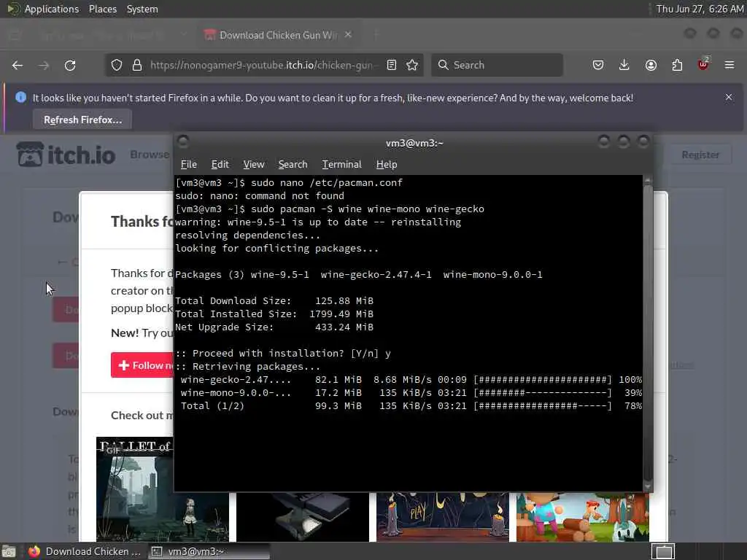Image resolution: width=747 pixels, height=560 pixels.
Task: Click the 'Proceed with installation?' line
Action: click(x=283, y=354)
